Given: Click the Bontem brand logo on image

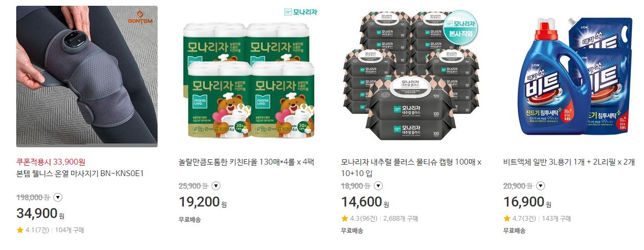Looking at the screenshot, I should (140, 17).
